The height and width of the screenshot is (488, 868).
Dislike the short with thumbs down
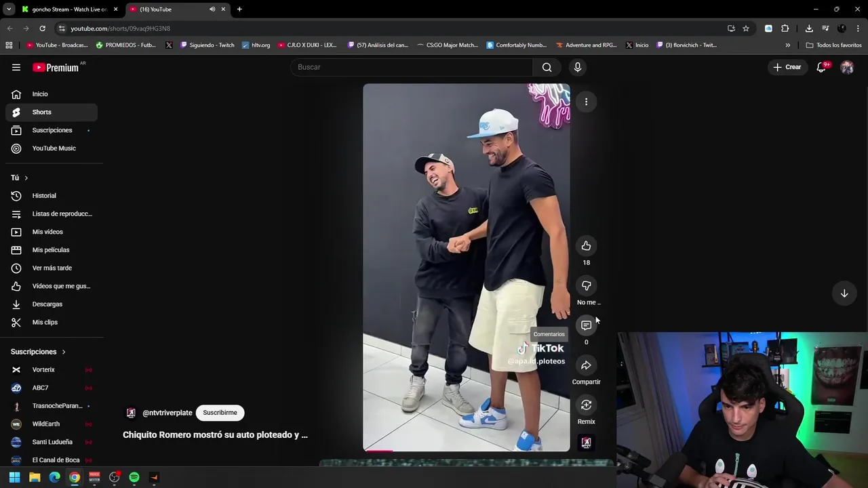click(x=586, y=286)
